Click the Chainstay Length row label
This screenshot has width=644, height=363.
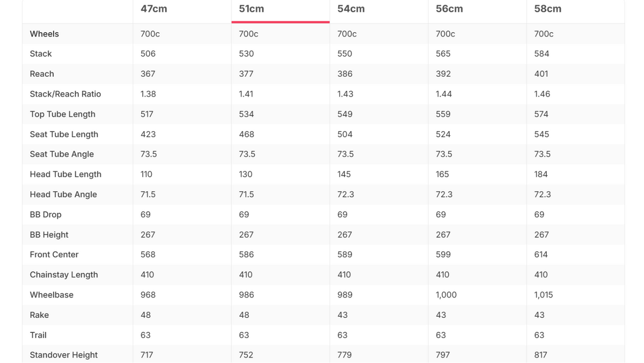tap(64, 275)
